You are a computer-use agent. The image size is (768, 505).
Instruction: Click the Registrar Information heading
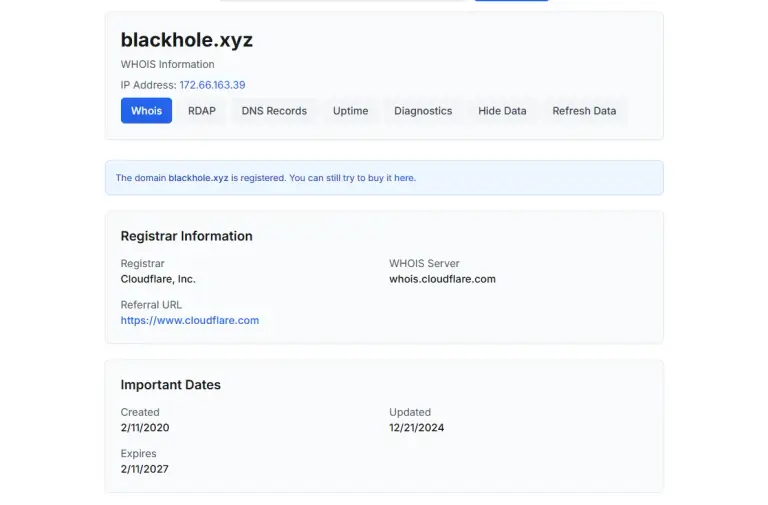[x=187, y=236]
